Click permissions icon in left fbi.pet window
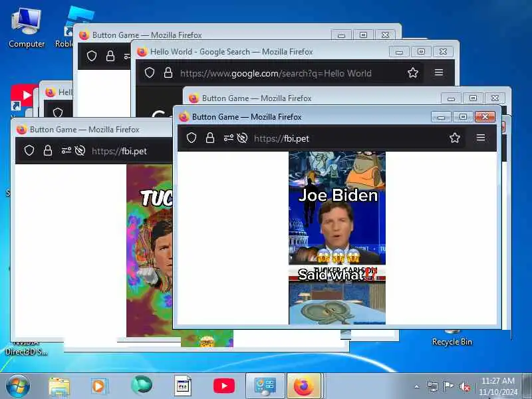 coord(66,150)
